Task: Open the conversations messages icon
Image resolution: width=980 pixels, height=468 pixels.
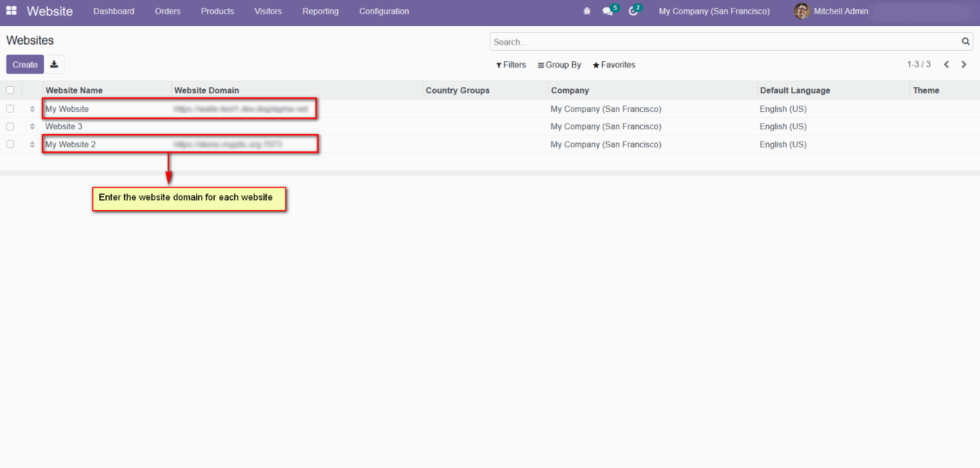Action: coord(607,11)
